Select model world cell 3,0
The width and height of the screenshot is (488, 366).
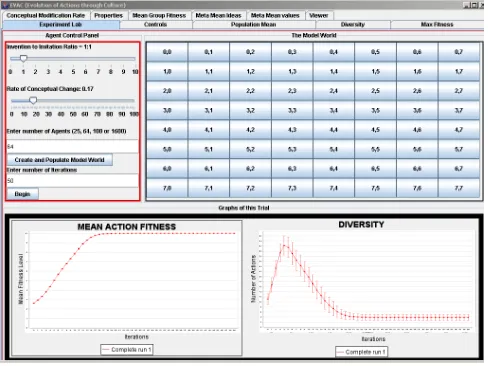coord(167,110)
